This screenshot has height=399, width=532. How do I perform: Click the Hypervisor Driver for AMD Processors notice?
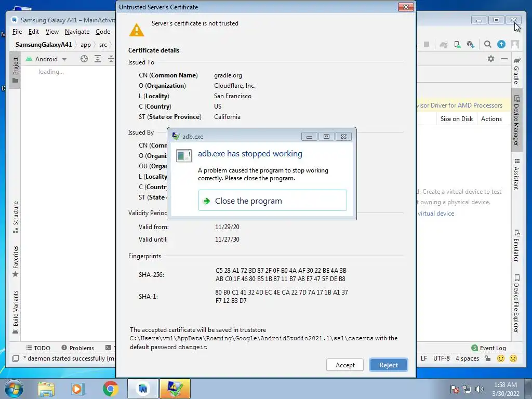[460, 105]
